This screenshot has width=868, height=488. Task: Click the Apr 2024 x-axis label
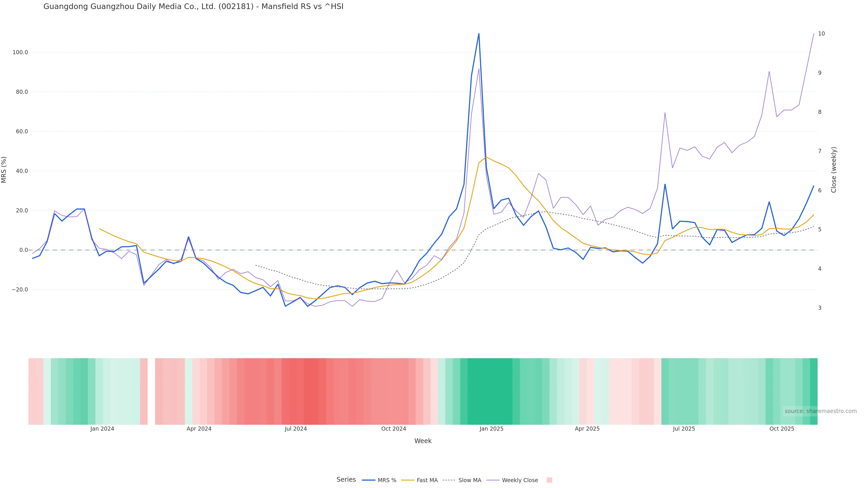click(199, 429)
